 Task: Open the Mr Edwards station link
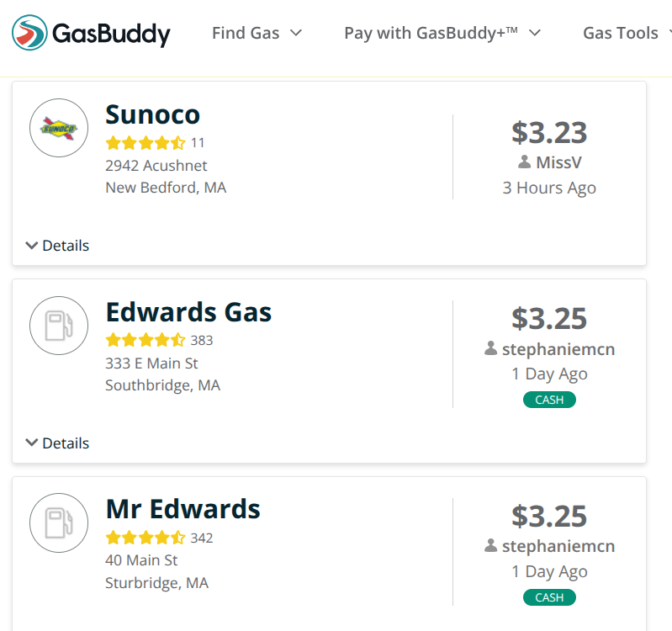[183, 509]
